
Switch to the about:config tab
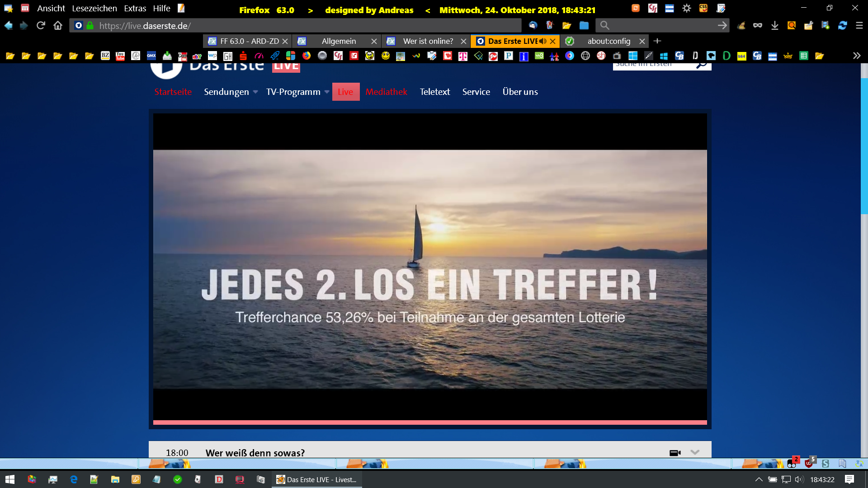[x=609, y=41]
